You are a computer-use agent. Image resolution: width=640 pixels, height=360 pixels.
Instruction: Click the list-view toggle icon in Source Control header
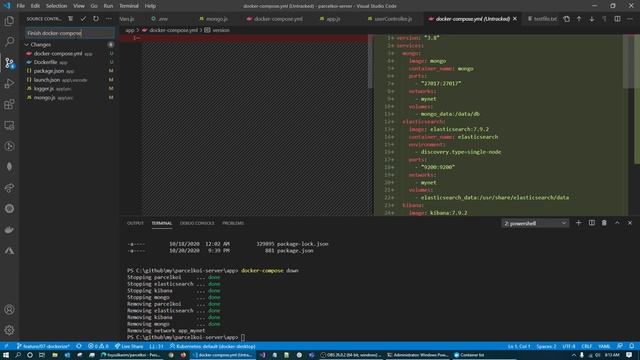(x=71, y=19)
